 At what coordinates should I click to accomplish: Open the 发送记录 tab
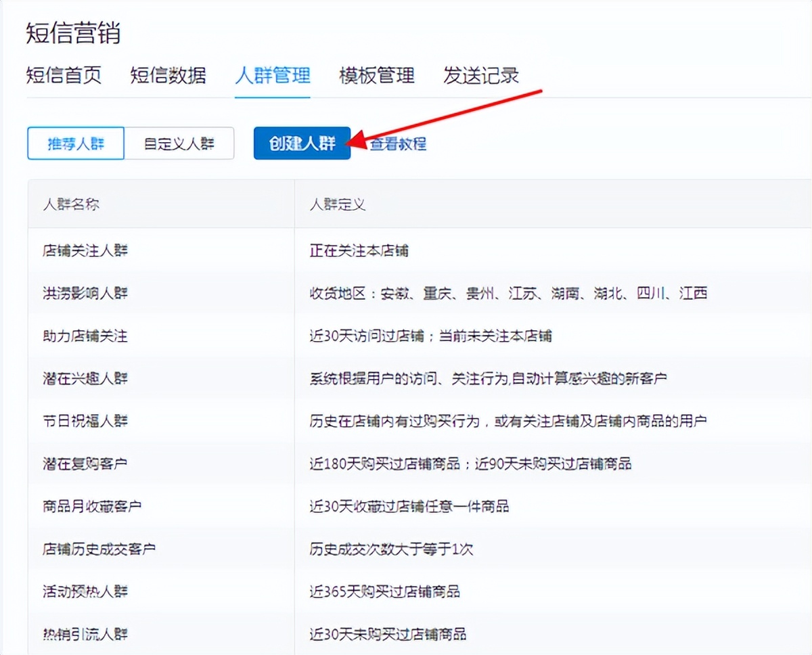tap(481, 75)
